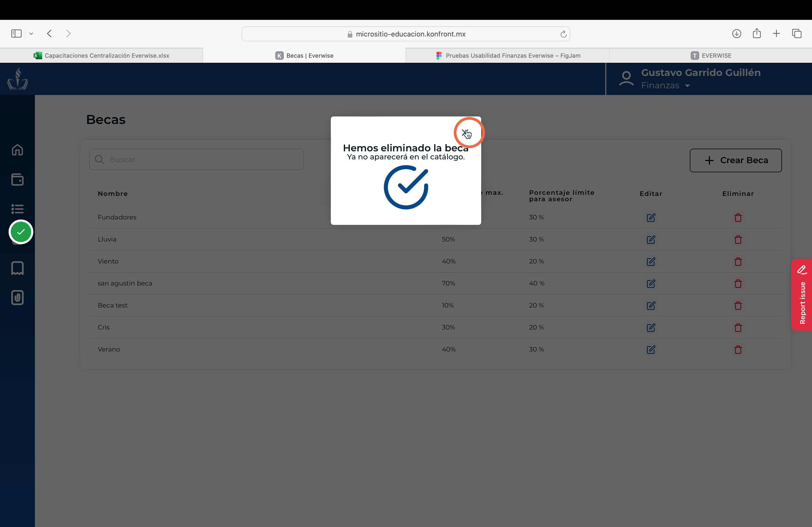Toggle the Safari sidebar
Image resolution: width=812 pixels, height=527 pixels.
(16, 33)
